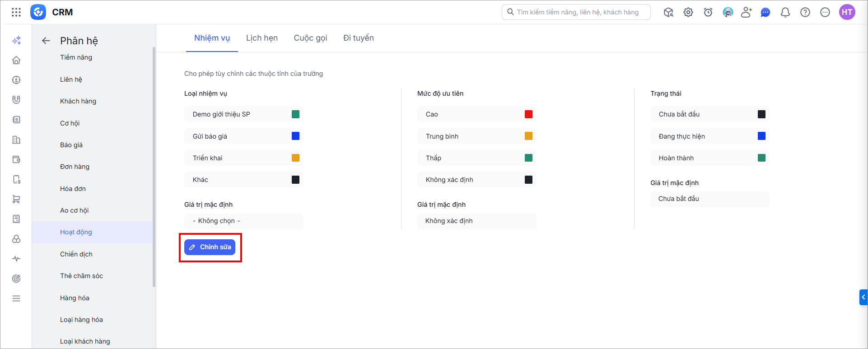Open the wallet sidebar icon

tap(16, 159)
